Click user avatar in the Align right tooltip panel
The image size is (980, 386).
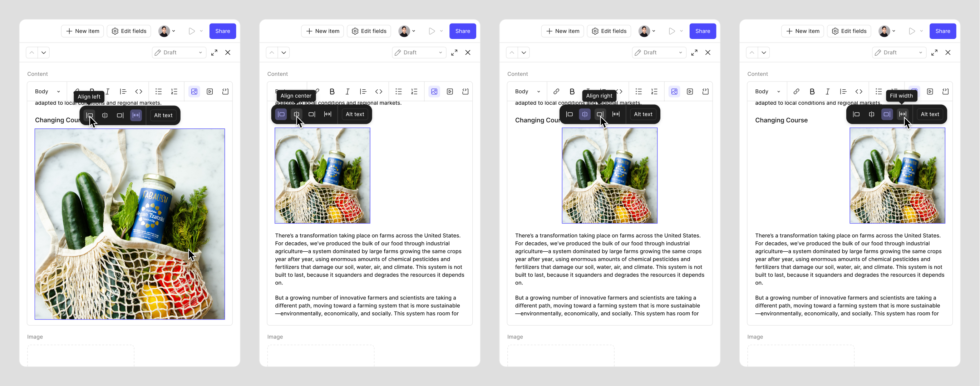pyautogui.click(x=644, y=31)
